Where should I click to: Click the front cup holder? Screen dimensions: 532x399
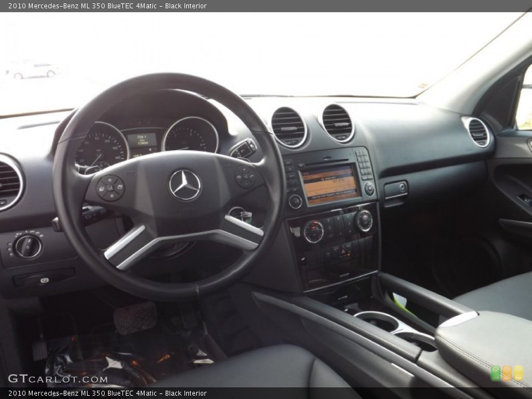(x=377, y=321)
